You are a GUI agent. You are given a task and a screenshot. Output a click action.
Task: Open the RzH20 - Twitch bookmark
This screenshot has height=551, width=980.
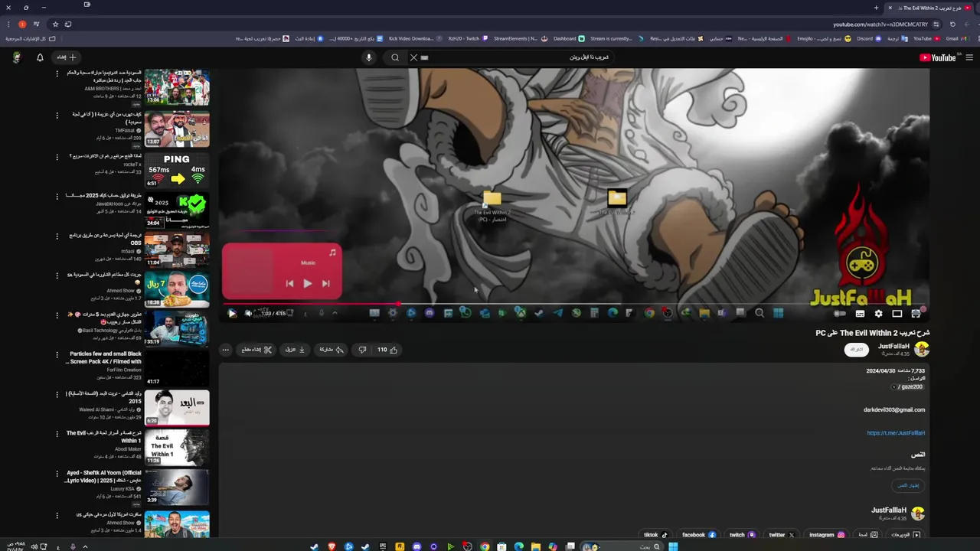point(467,38)
